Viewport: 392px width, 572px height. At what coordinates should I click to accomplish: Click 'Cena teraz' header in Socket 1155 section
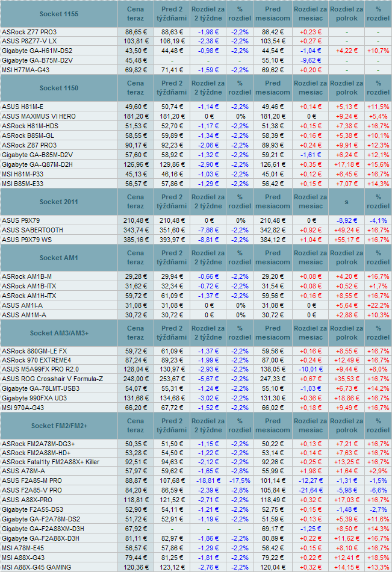tap(135, 13)
